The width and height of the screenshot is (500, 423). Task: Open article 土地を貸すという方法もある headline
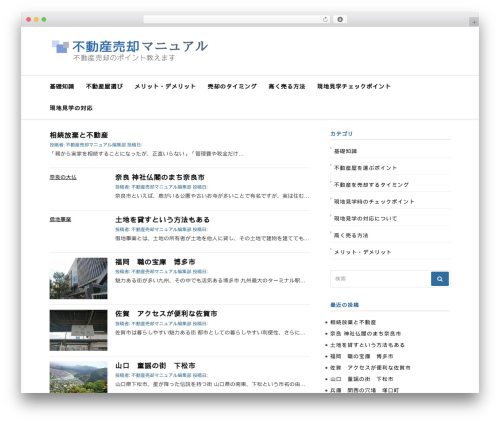click(x=162, y=220)
